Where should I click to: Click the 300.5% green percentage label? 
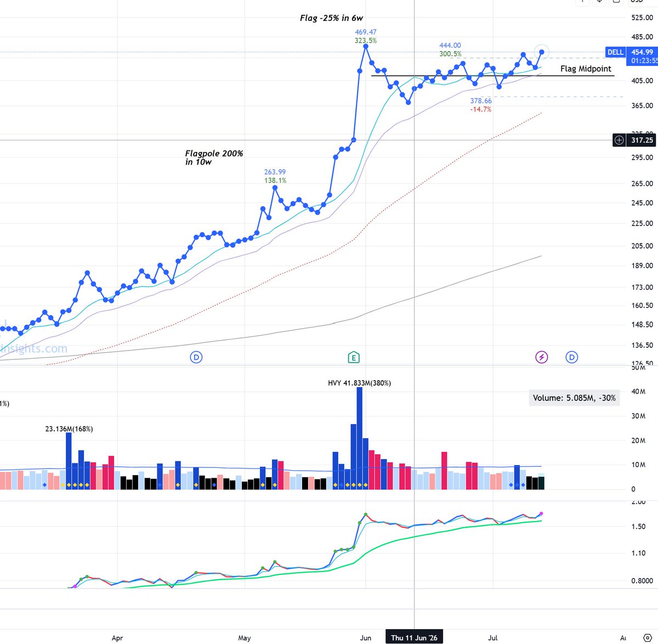pos(450,54)
